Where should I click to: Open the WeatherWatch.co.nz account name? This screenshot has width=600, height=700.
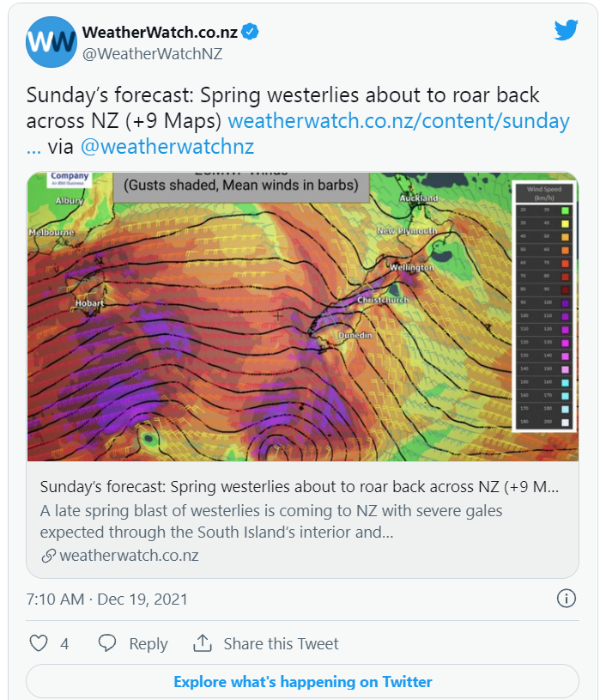[160, 32]
